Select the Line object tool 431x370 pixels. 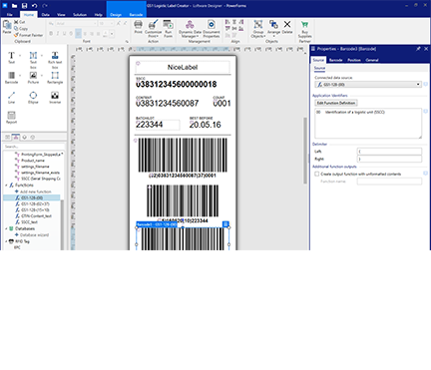pyautogui.click(x=11, y=97)
